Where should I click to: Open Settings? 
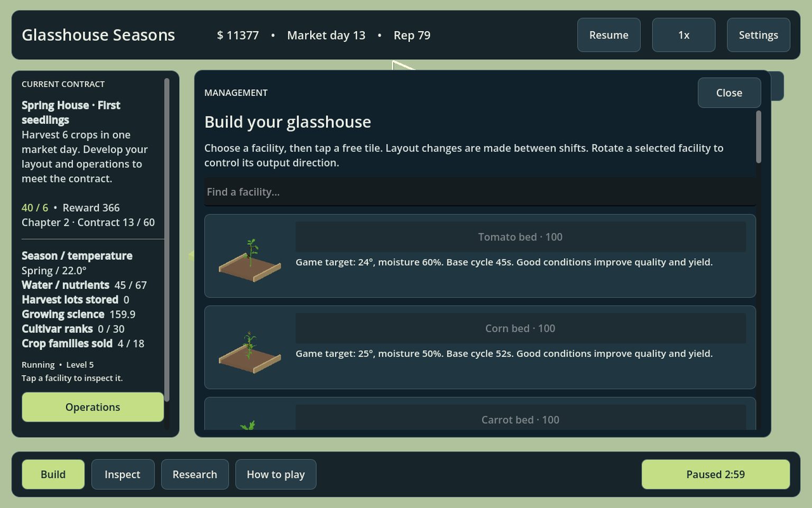[x=758, y=35]
